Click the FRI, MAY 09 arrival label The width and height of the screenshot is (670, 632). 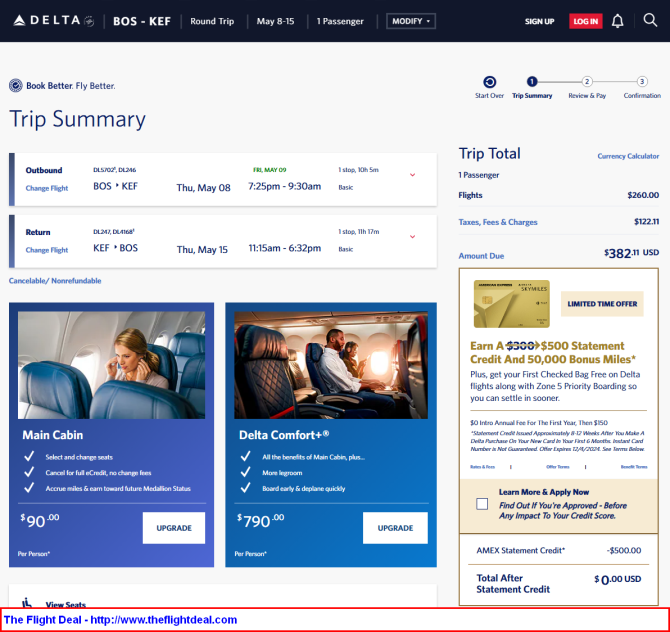270,170
